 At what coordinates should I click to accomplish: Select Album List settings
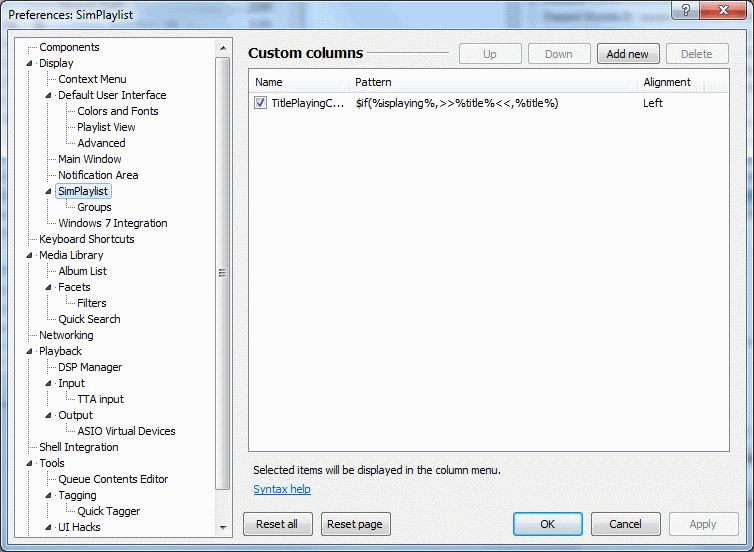point(83,271)
